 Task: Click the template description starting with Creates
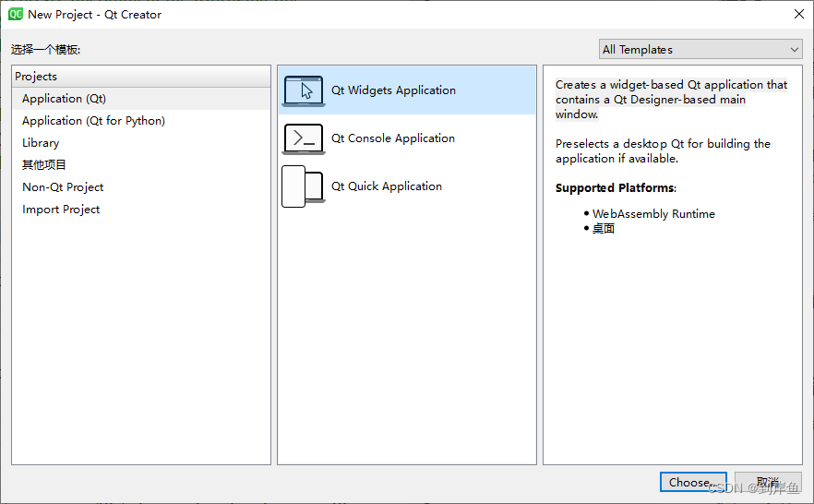click(671, 99)
